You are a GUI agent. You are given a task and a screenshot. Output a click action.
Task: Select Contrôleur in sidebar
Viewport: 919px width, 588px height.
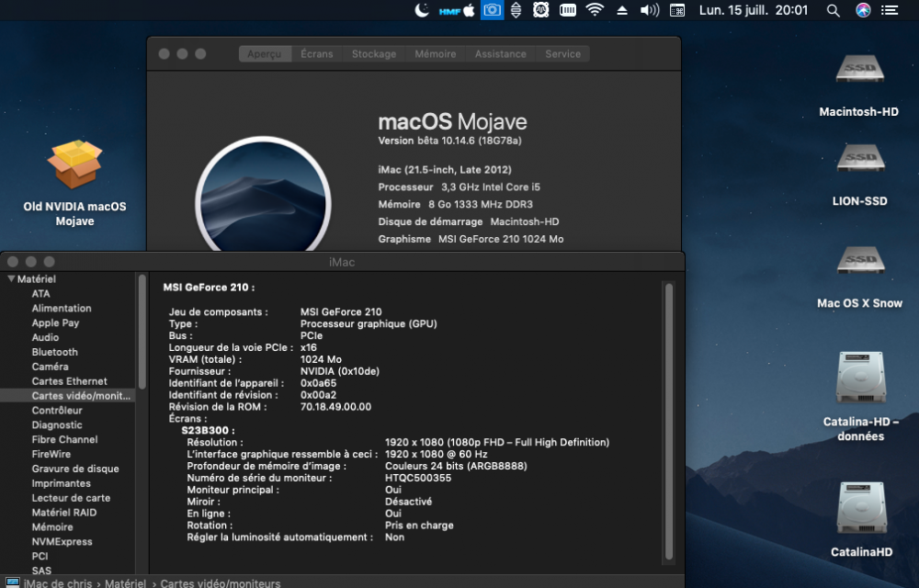click(x=57, y=411)
